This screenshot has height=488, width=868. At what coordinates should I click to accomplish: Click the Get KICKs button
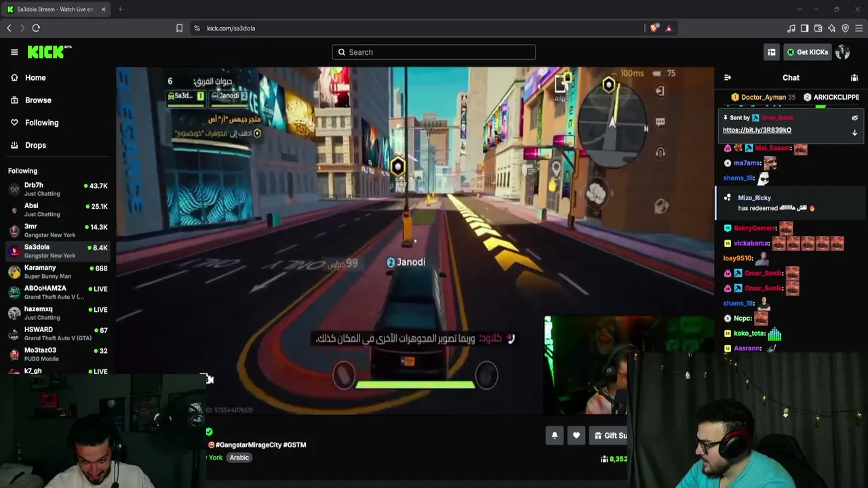click(807, 52)
